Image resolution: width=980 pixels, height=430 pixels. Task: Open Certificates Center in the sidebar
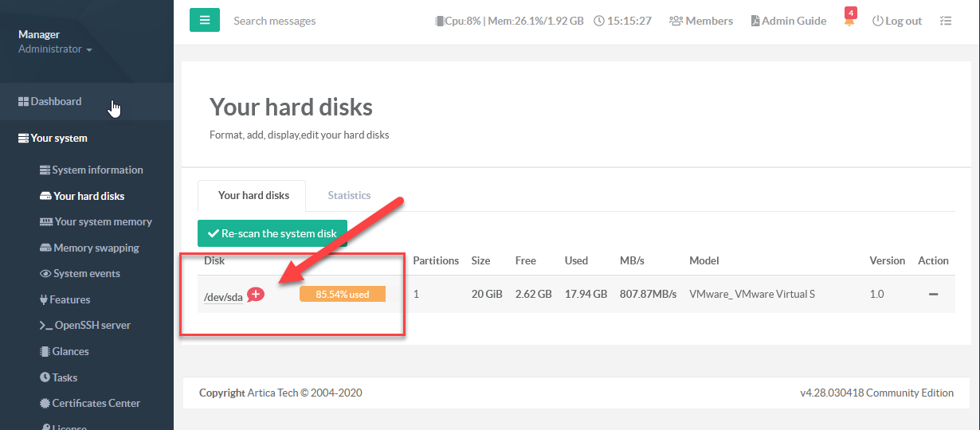click(x=96, y=404)
